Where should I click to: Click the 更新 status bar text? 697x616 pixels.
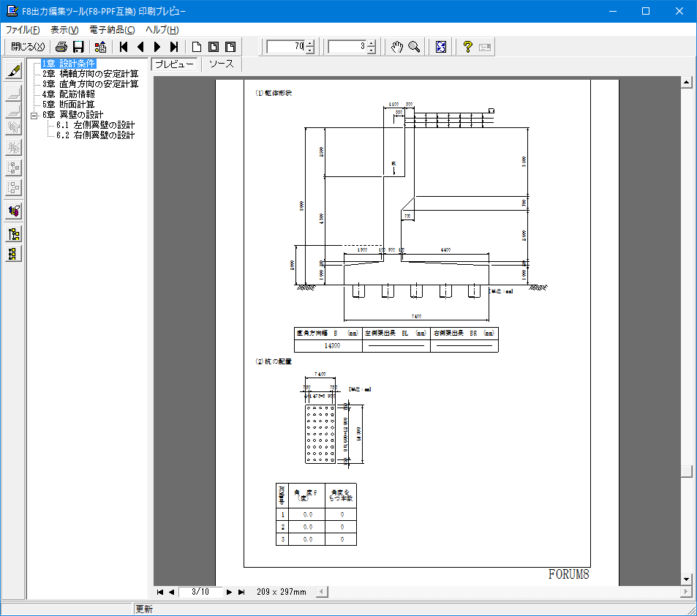[x=144, y=609]
